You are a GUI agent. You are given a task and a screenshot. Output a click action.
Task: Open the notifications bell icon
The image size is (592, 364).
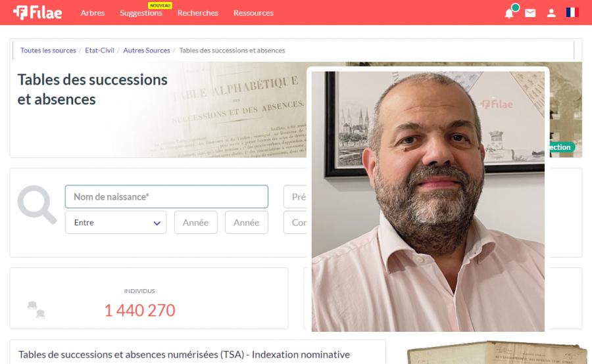[x=509, y=13]
